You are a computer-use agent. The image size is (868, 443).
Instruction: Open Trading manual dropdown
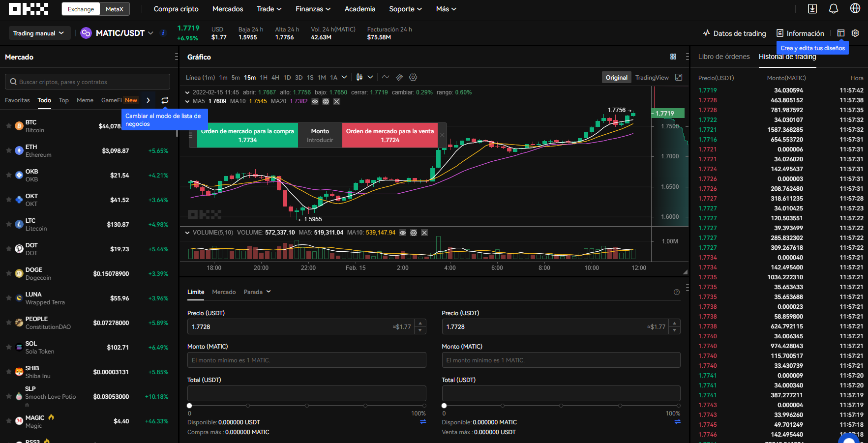38,33
